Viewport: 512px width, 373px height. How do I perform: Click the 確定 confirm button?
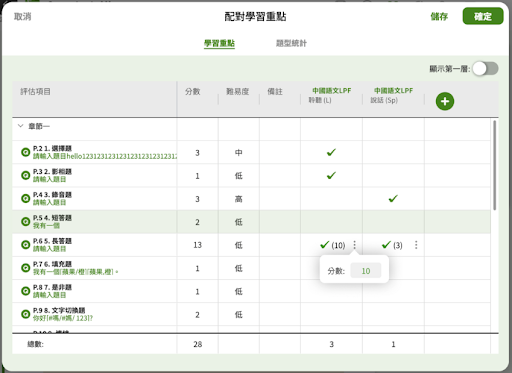(483, 16)
